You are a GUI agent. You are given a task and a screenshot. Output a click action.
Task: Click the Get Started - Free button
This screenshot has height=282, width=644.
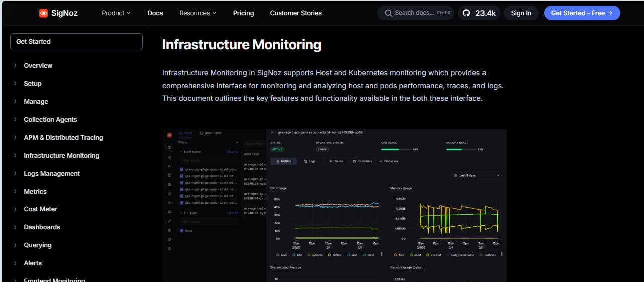coord(582,13)
